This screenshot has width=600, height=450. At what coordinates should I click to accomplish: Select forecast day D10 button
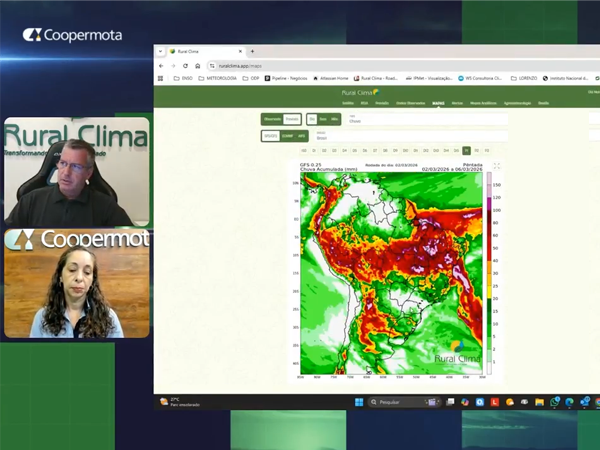(406, 151)
